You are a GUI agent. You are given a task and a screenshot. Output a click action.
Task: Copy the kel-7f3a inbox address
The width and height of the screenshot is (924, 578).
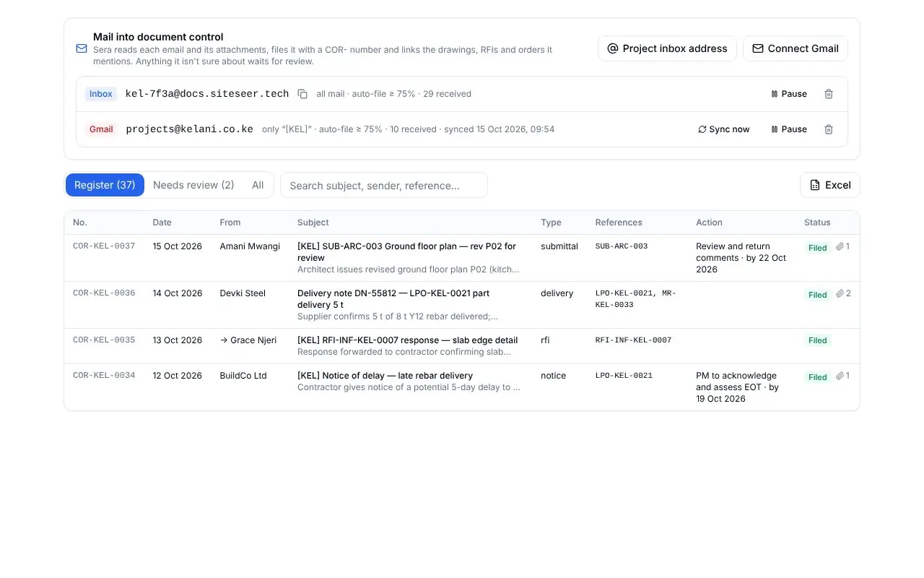click(302, 94)
